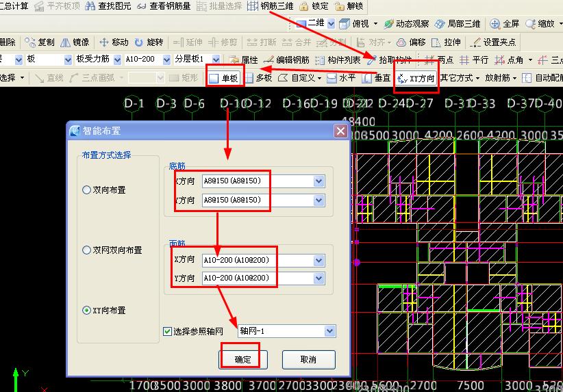Select the 偏移 offset tool
Image resolution: width=563 pixels, height=392 pixels.
pyautogui.click(x=411, y=42)
